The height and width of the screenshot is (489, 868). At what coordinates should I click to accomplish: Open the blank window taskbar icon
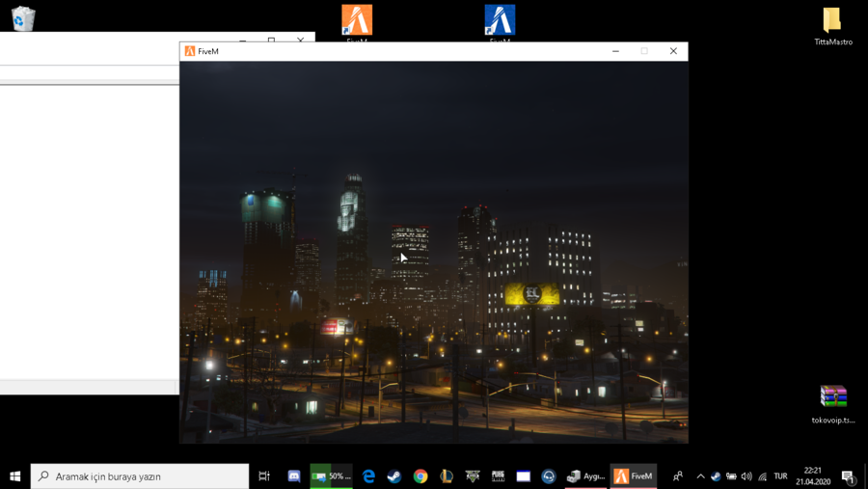coord(523,476)
